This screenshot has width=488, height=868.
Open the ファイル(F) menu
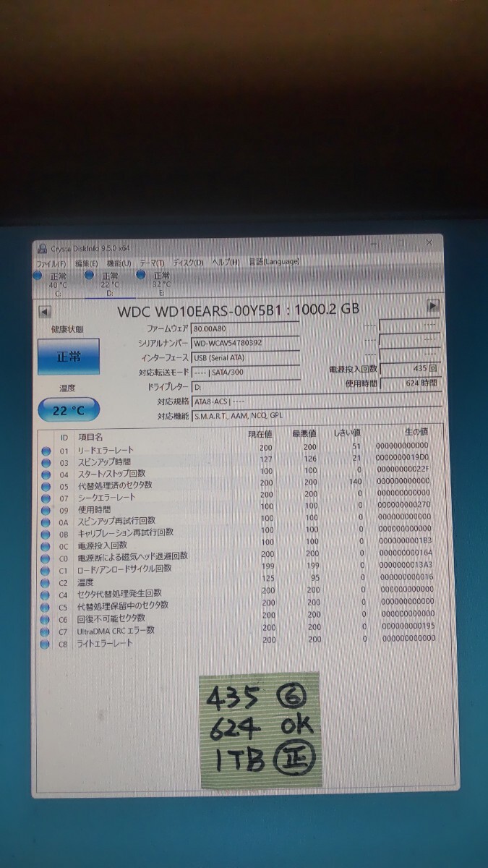point(51,265)
